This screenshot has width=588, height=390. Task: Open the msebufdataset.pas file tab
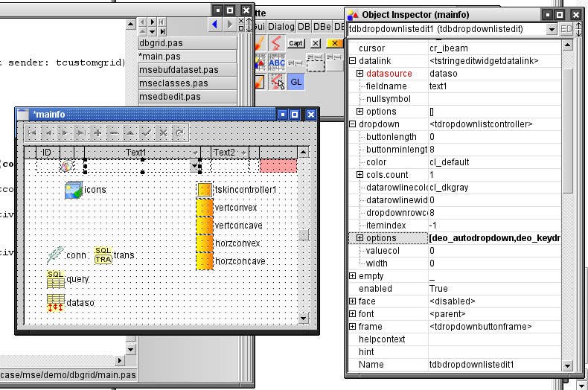pyautogui.click(x=179, y=70)
